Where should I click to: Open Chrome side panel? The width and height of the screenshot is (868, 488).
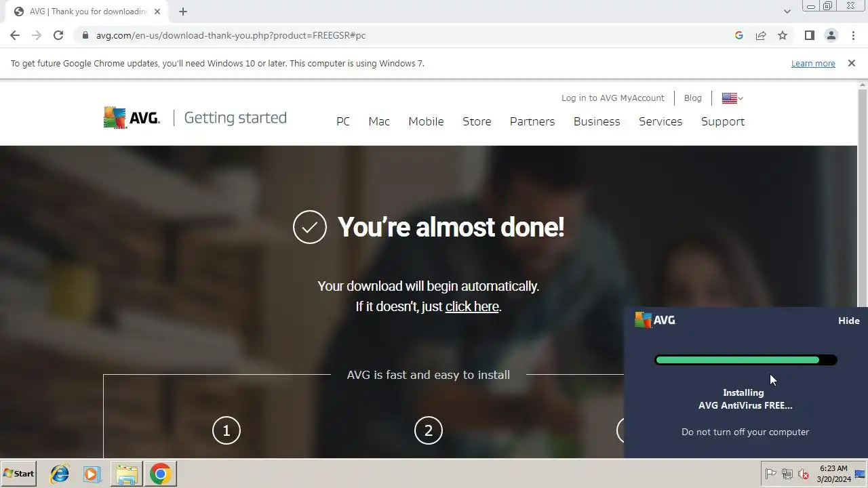coord(809,35)
